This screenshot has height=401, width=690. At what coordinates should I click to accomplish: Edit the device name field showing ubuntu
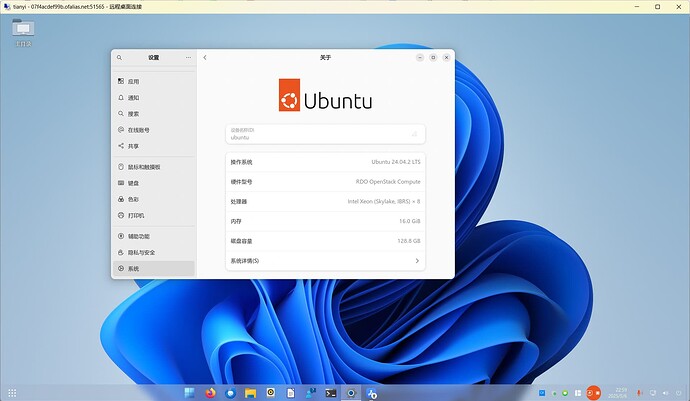[x=325, y=134]
